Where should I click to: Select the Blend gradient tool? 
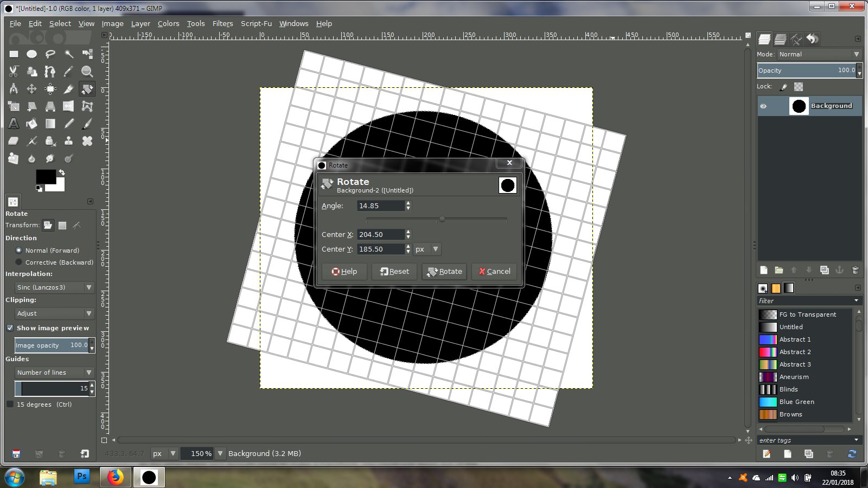tap(50, 124)
